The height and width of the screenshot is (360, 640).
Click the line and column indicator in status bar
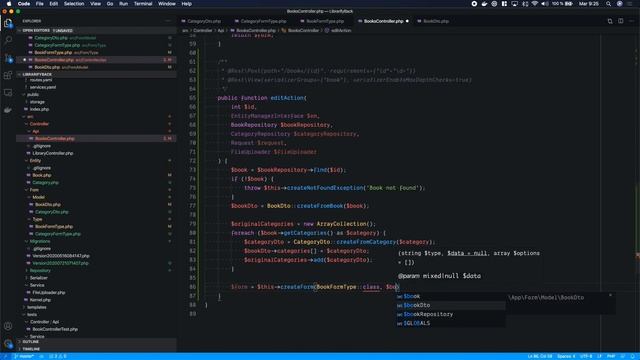click(540, 356)
